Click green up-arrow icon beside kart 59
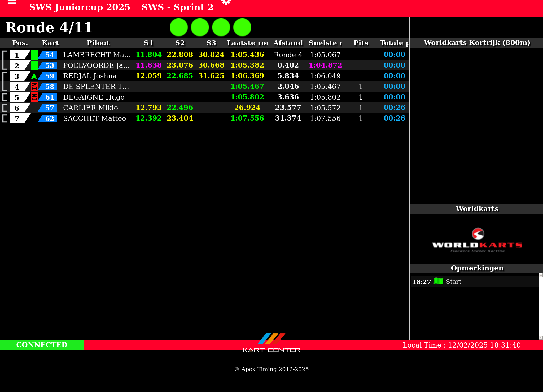 click(34, 76)
